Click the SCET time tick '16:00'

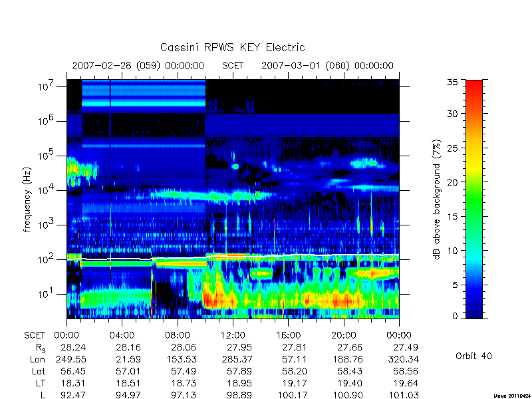tap(288, 335)
